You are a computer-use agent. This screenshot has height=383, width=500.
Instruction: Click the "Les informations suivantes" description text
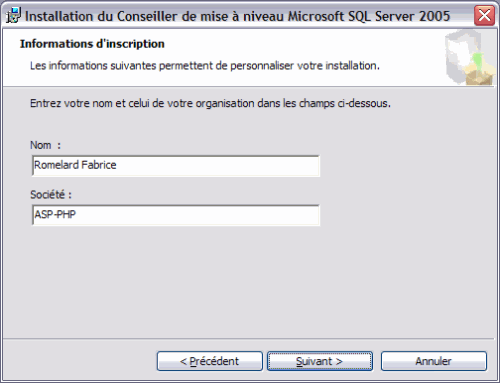click(205, 66)
